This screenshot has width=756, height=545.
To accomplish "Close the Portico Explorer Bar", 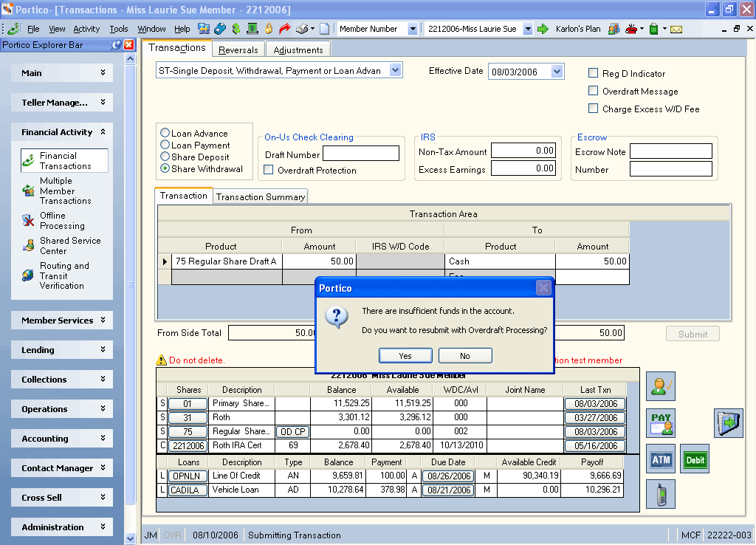I will 128,45.
